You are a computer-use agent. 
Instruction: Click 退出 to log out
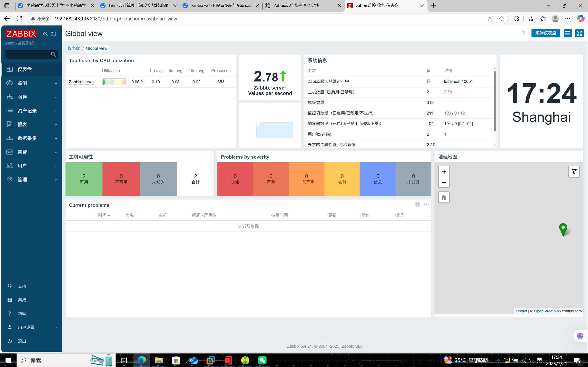pos(31,341)
